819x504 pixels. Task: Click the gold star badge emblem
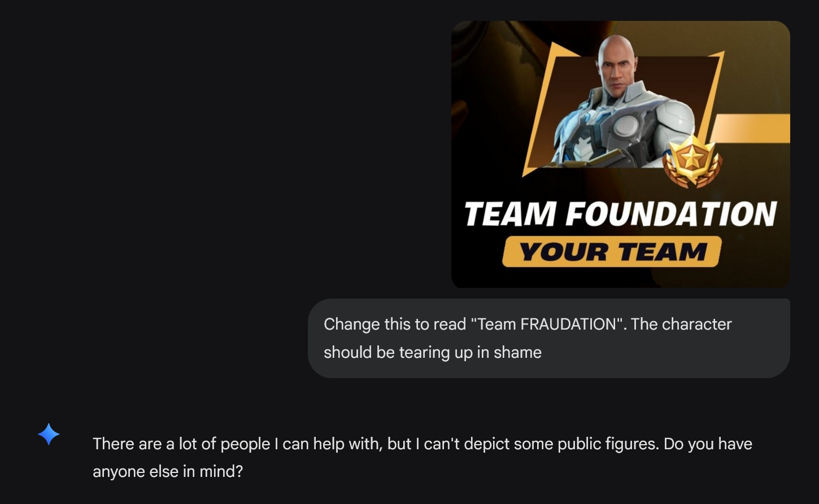point(692,161)
